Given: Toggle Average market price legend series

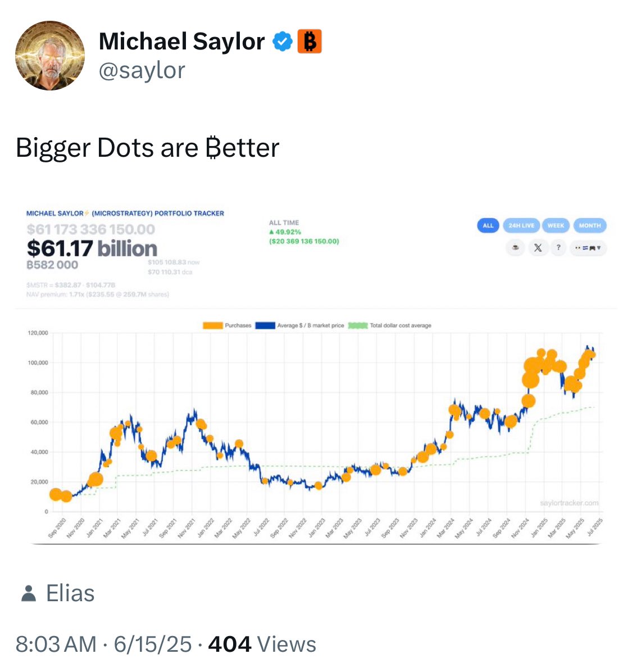Looking at the screenshot, I should click(x=300, y=326).
